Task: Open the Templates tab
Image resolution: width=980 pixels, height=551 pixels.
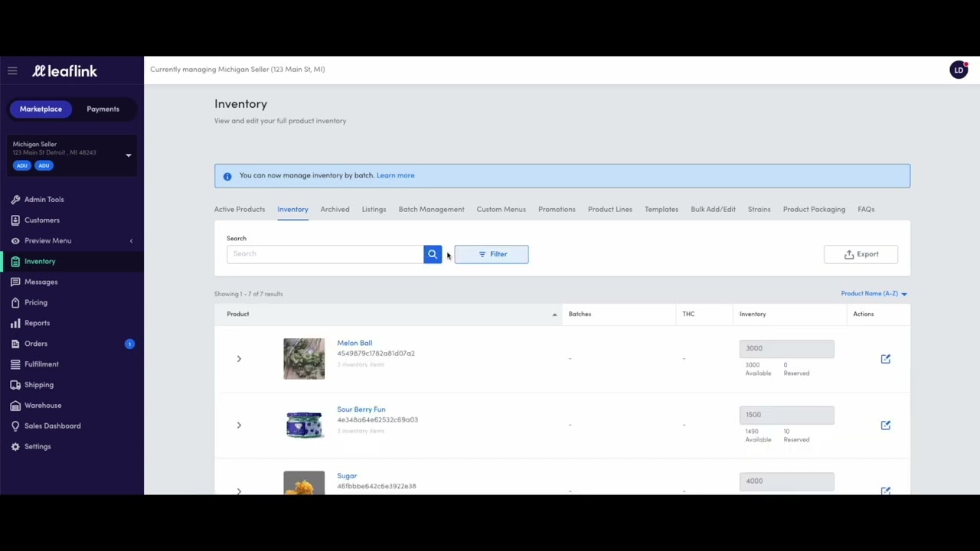Action: coord(661,210)
